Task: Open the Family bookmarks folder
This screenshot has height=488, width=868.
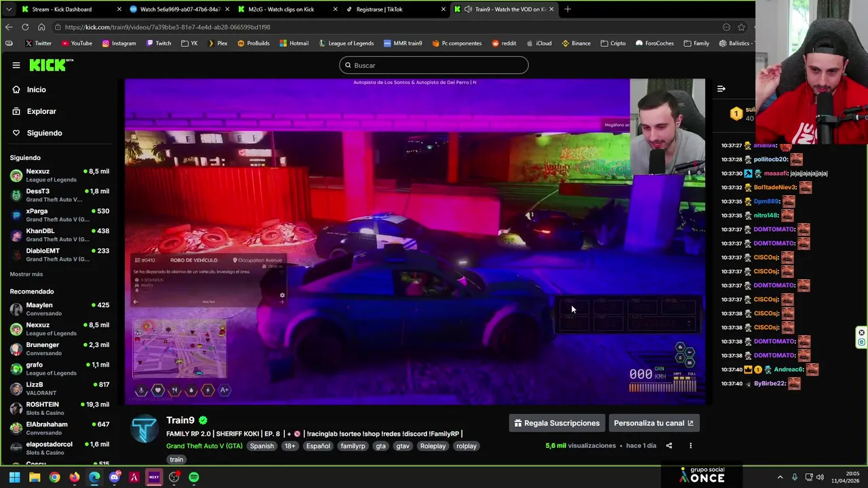Action: click(696, 43)
